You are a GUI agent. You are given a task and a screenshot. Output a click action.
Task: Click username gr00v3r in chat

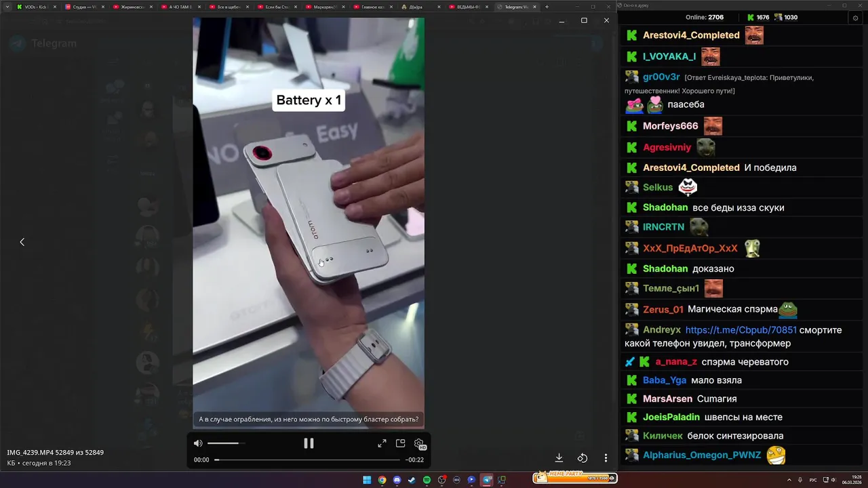(661, 77)
